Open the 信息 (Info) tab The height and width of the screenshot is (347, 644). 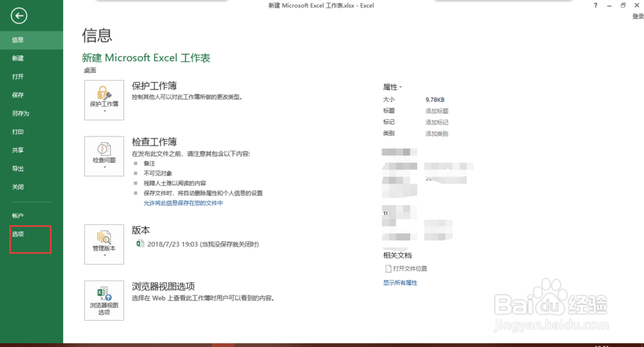(x=31, y=40)
